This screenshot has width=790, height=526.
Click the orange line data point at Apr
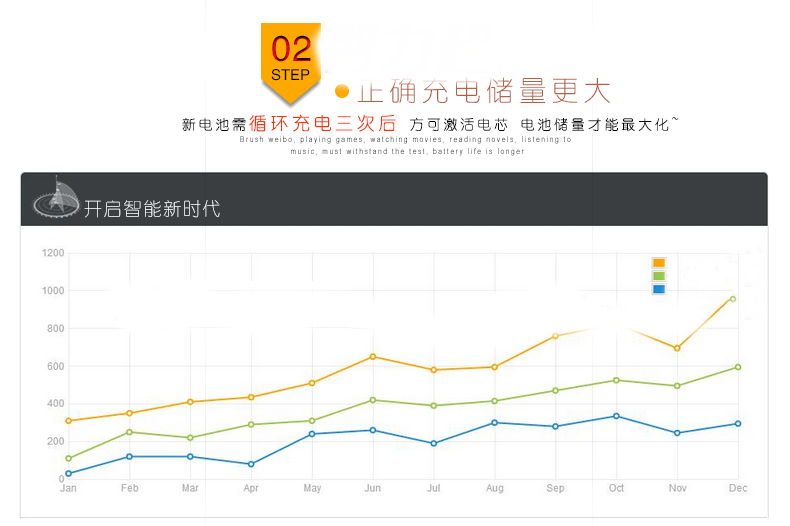(x=251, y=397)
